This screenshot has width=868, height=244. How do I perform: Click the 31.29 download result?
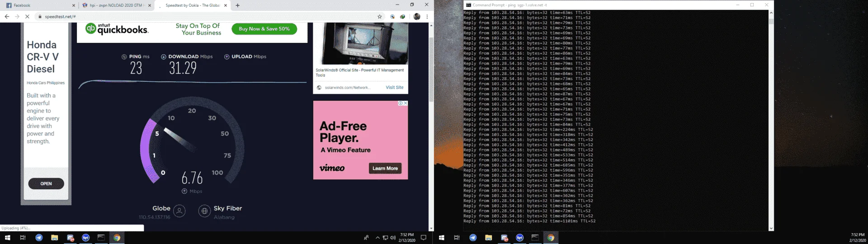click(x=183, y=68)
